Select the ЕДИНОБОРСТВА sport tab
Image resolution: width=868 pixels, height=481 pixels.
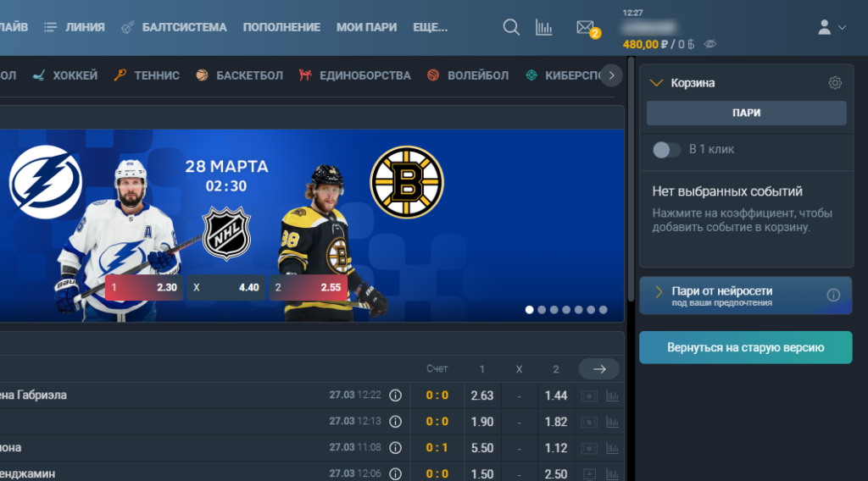[x=354, y=75]
